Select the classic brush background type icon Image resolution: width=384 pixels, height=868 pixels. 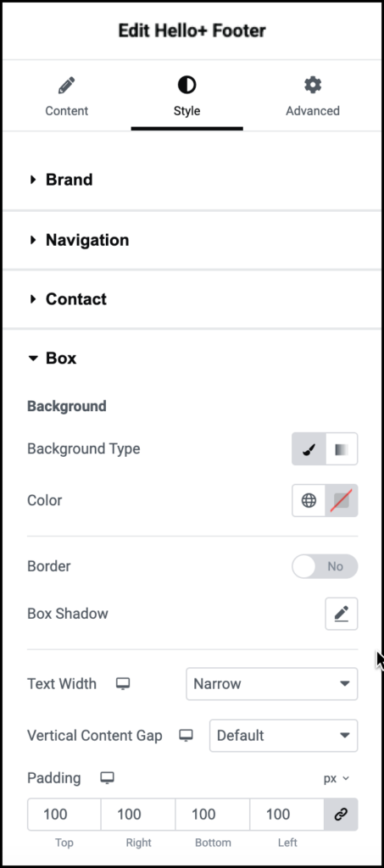pos(309,449)
